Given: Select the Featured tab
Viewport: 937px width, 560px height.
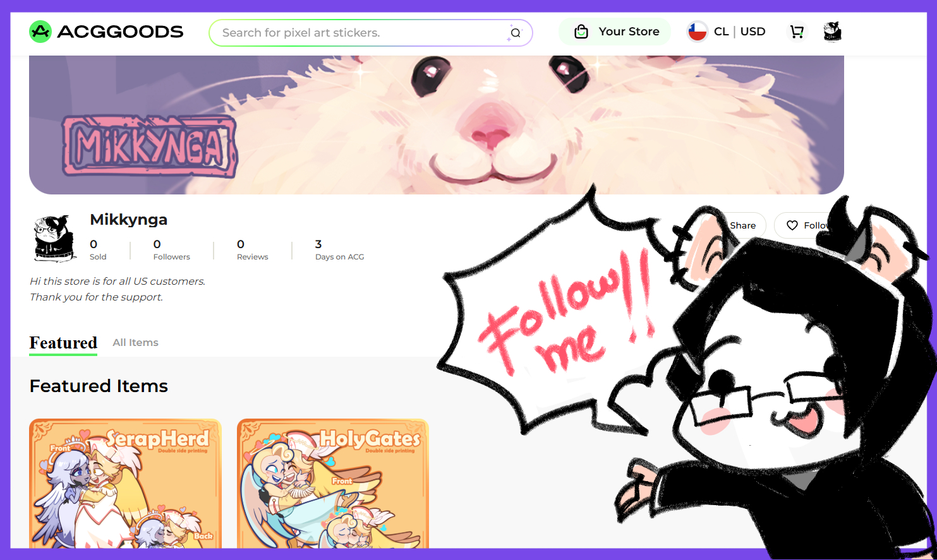Looking at the screenshot, I should coord(63,343).
